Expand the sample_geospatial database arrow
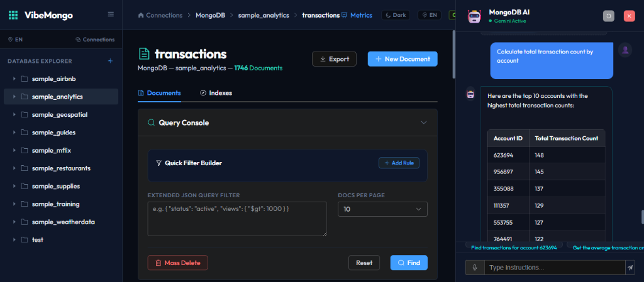Viewport: 644px width, 282px height. coord(14,115)
